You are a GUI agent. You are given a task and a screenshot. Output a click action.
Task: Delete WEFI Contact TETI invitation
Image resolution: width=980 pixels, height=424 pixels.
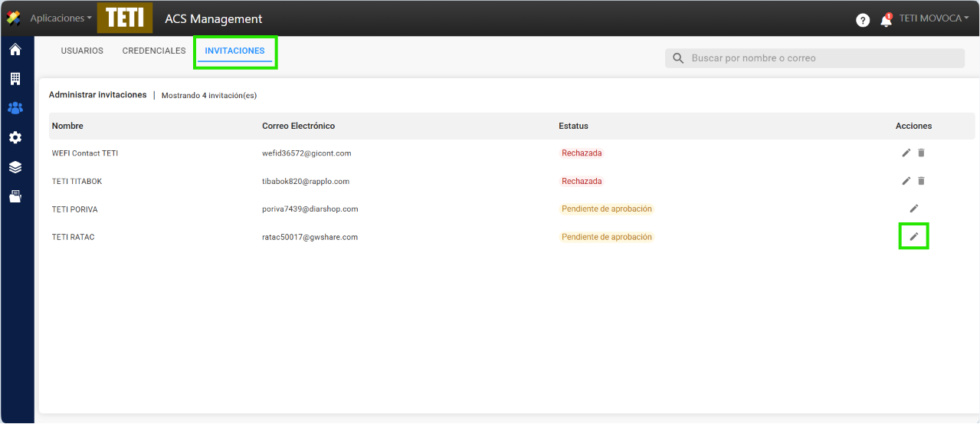(x=921, y=153)
